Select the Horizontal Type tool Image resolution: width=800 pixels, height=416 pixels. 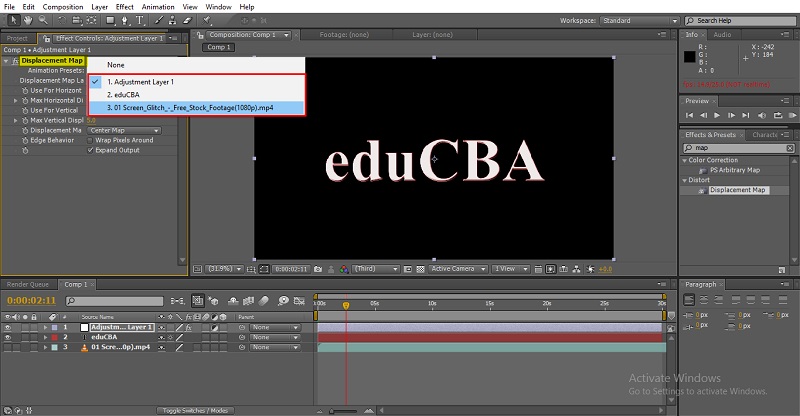pos(139,20)
